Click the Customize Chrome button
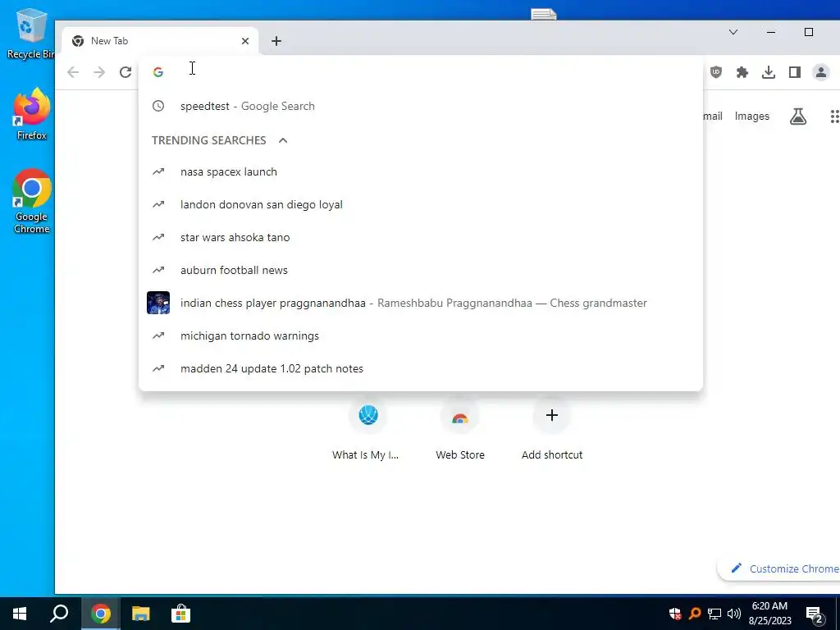Screen dimensions: 840x630 click(x=778, y=568)
